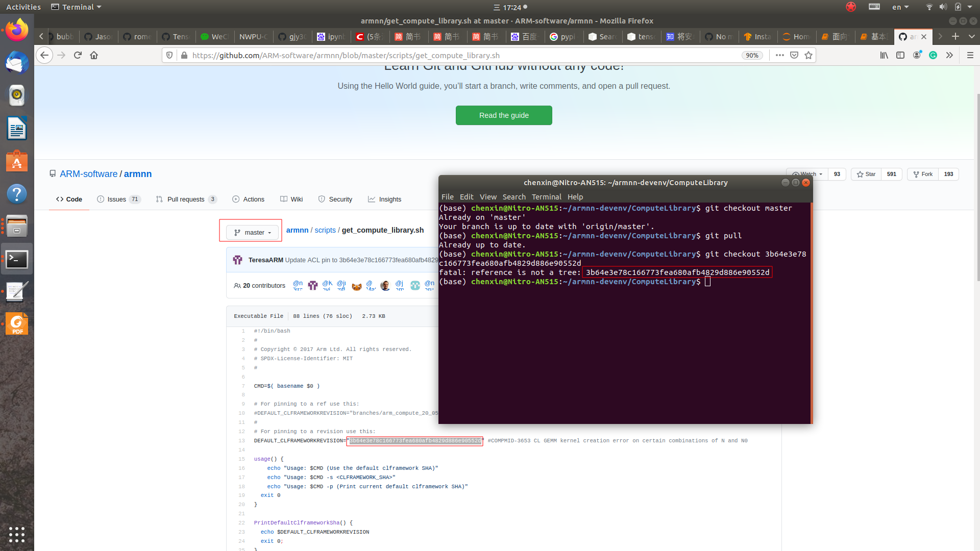This screenshot has width=980, height=551.
Task: Save page to Pocket icon
Action: [794, 55]
